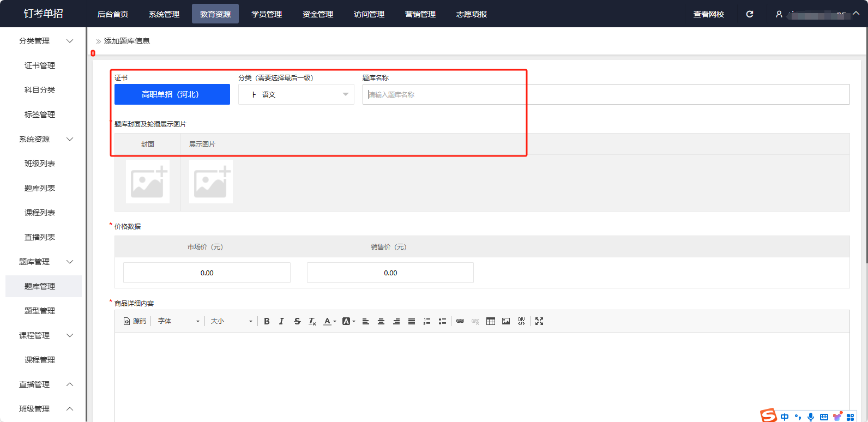Upload a cover image (封面)

coord(148,182)
